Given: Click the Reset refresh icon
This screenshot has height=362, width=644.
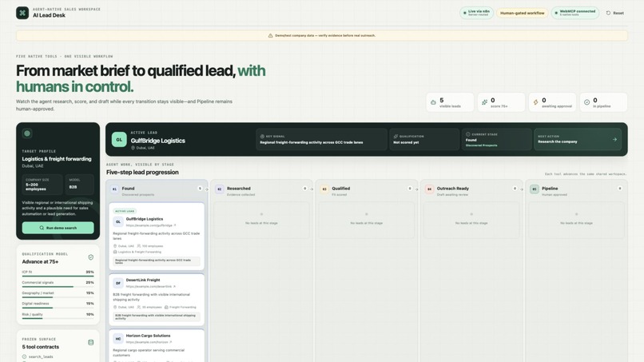Looking at the screenshot, I should point(608,13).
